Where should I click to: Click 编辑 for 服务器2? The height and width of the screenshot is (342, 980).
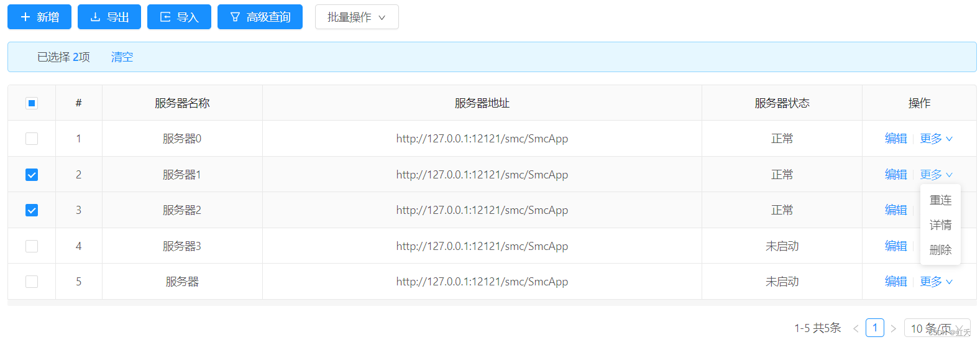[895, 210]
